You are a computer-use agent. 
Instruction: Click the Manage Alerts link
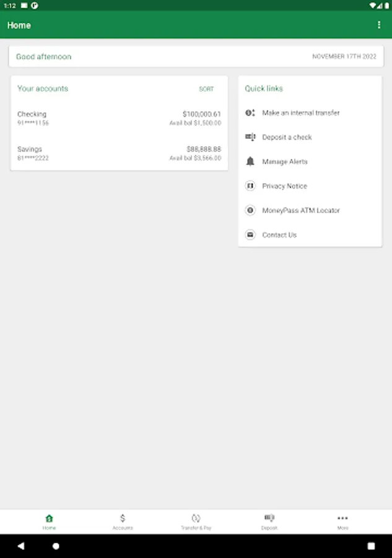[285, 161]
